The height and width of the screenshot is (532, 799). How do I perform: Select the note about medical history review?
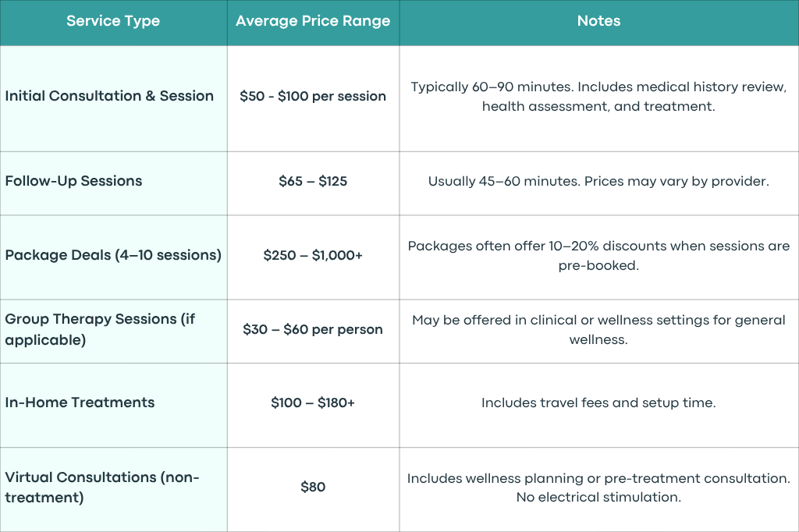(598, 96)
